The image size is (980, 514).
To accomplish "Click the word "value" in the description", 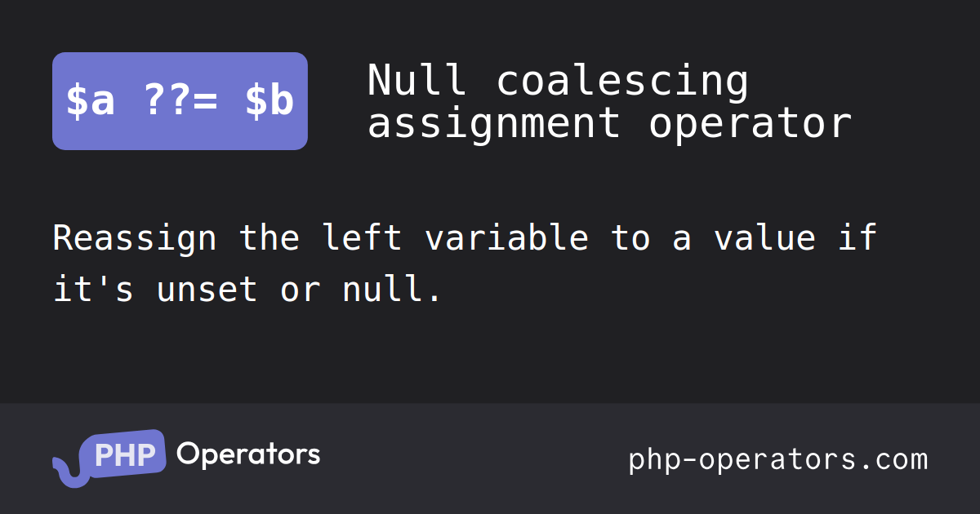I will (764, 238).
